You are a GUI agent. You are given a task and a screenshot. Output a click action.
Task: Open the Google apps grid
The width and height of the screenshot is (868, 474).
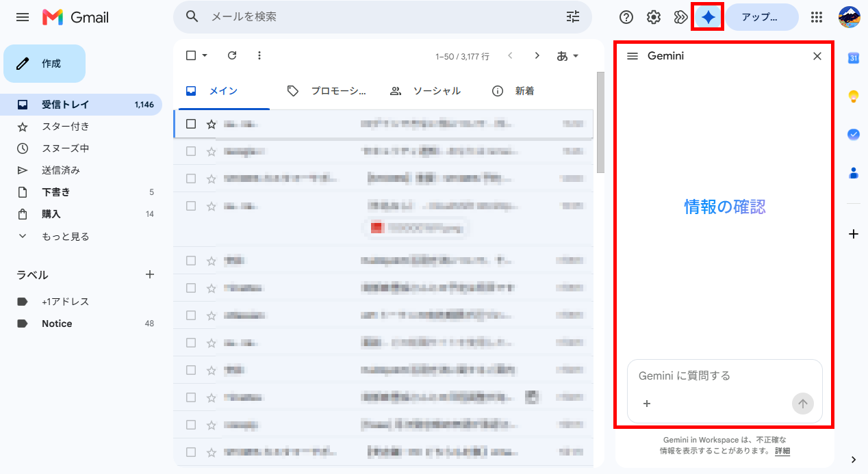tap(816, 17)
